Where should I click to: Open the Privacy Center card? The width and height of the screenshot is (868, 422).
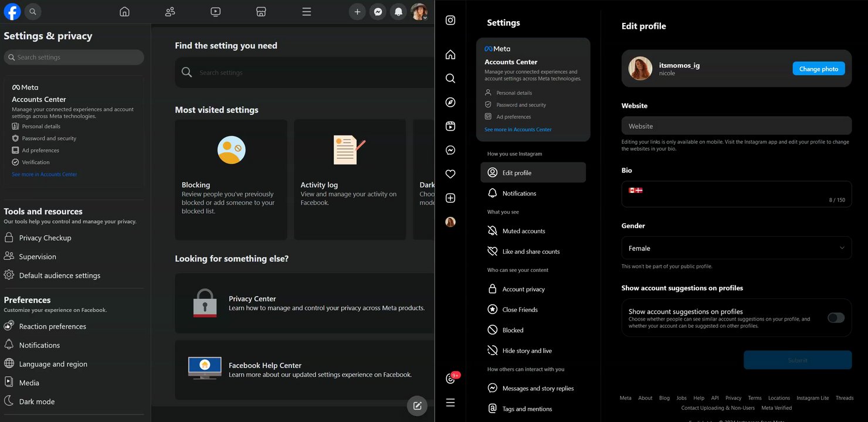(x=304, y=303)
